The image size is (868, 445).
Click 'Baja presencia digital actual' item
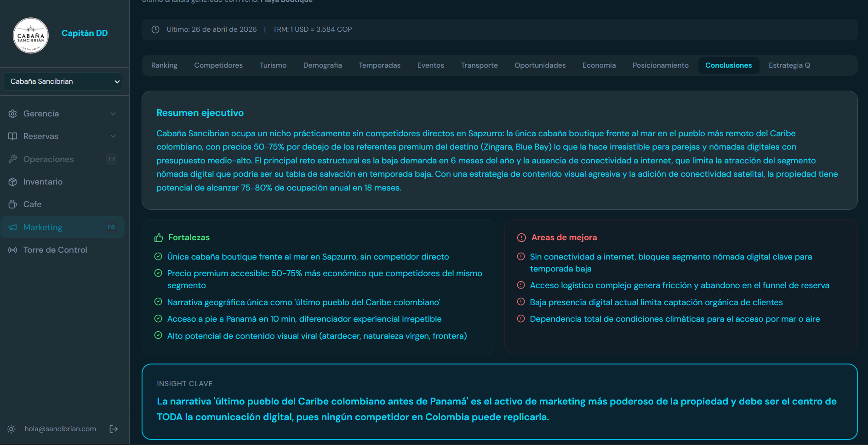pyautogui.click(x=656, y=302)
